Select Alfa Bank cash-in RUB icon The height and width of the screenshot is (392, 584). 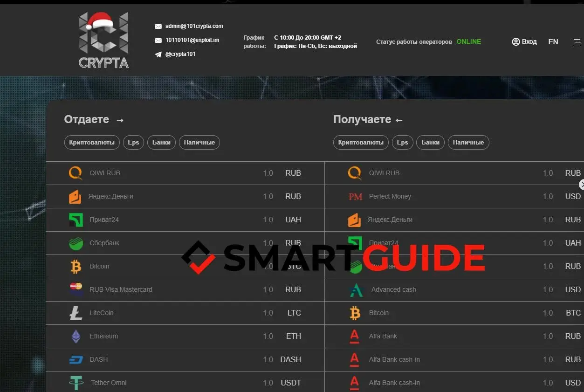[x=354, y=359]
